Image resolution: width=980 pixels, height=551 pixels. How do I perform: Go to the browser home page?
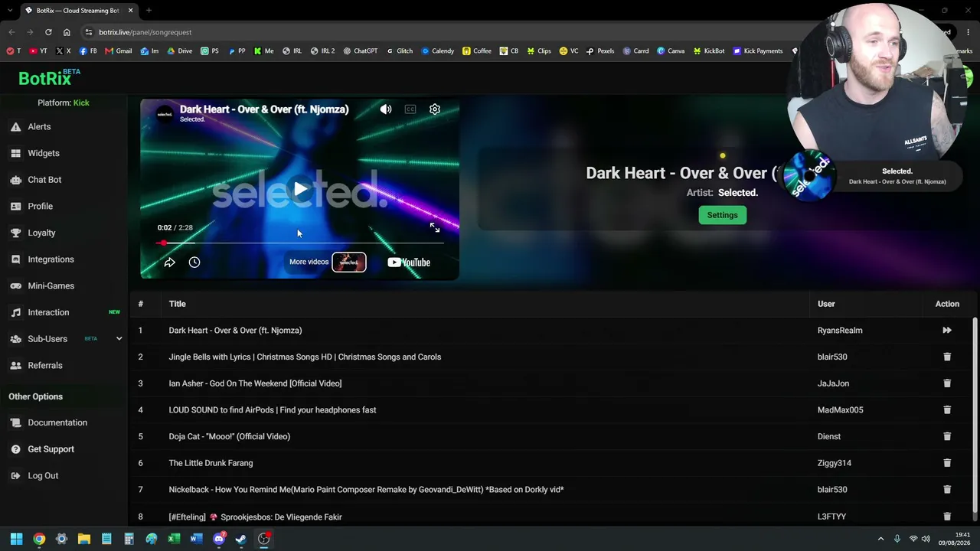coord(67,32)
